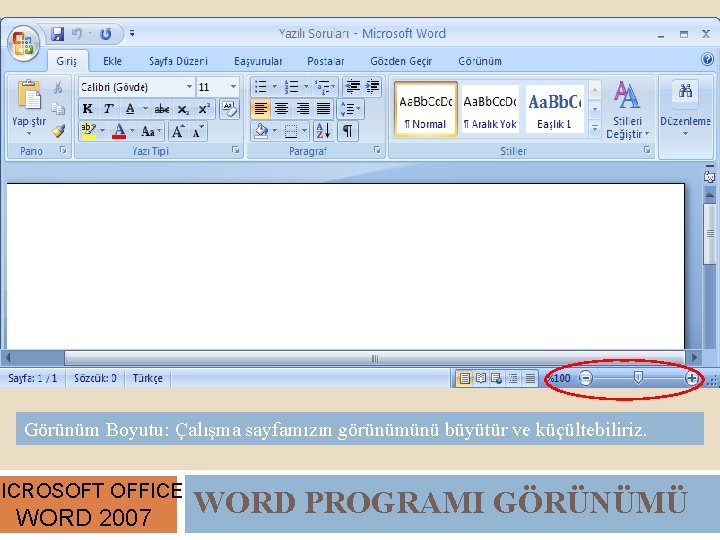The width and height of the screenshot is (720, 540).
Task: Switch to Outline view
Action: click(513, 378)
